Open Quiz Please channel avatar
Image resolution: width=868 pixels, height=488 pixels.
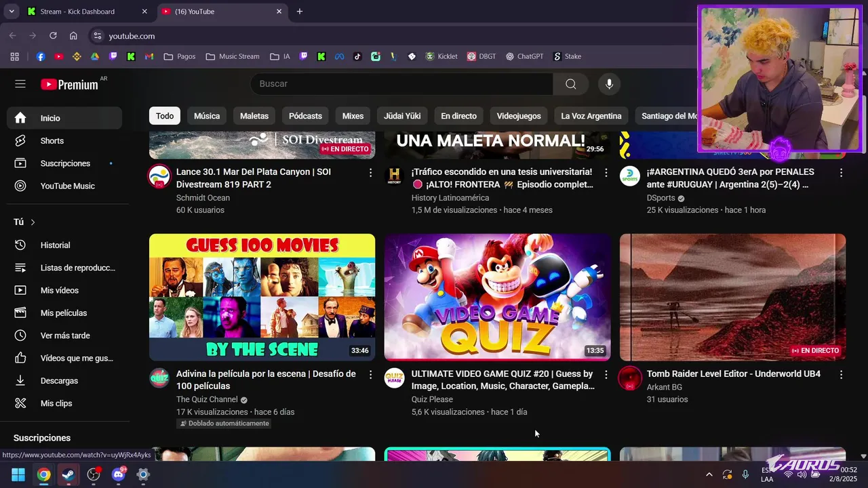[395, 378]
